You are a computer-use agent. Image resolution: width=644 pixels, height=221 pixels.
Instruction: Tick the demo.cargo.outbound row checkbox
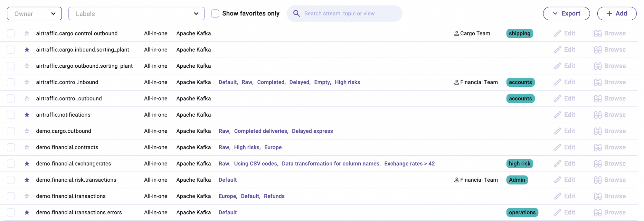(x=11, y=131)
